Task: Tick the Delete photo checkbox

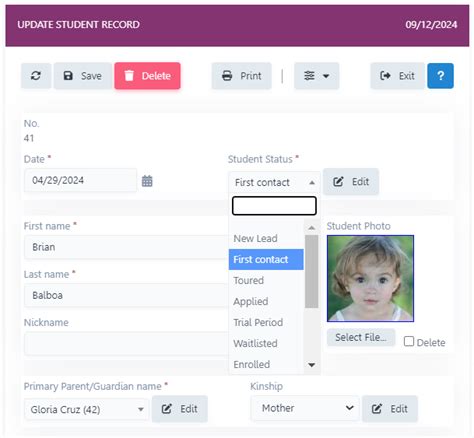Action: coord(409,341)
